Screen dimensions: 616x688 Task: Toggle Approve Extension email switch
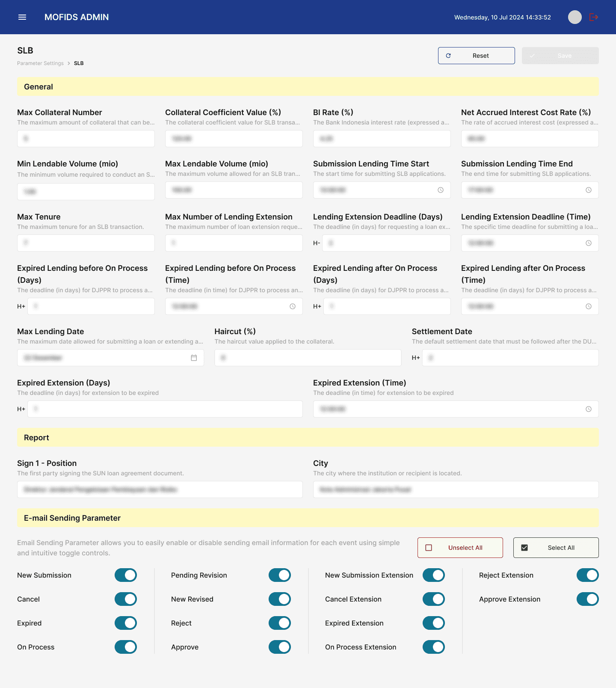tap(588, 599)
